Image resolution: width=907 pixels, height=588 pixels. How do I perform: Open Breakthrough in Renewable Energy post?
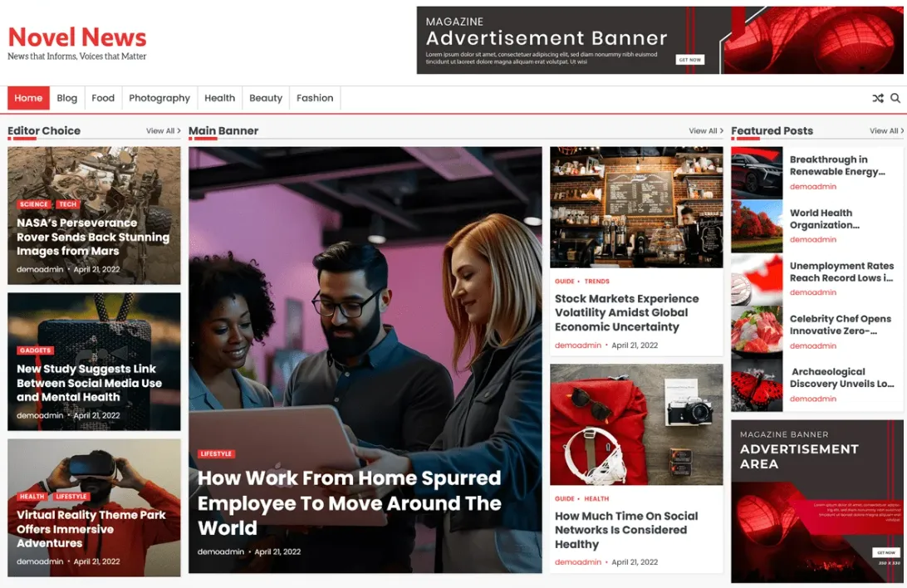tap(837, 165)
